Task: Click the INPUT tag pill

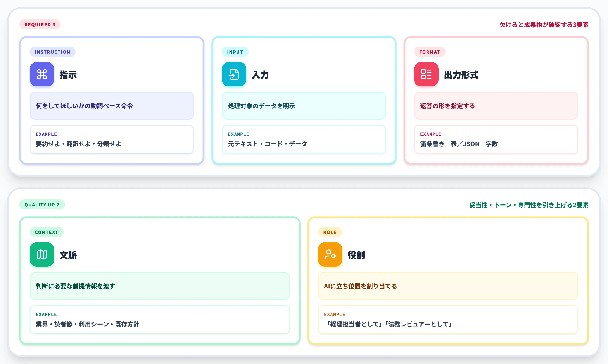Action: click(235, 52)
